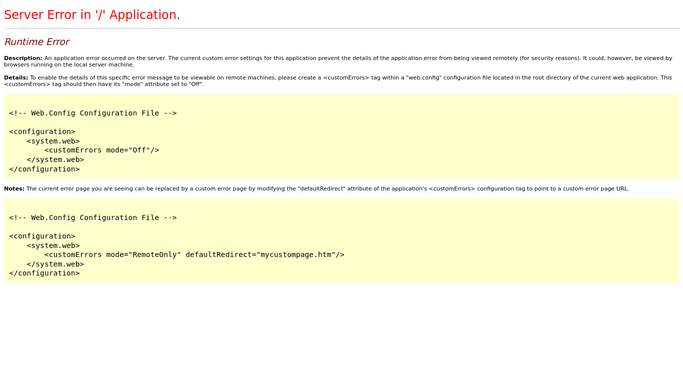Click the 'Runtime Error' subheading
683x384 pixels.
click(37, 42)
